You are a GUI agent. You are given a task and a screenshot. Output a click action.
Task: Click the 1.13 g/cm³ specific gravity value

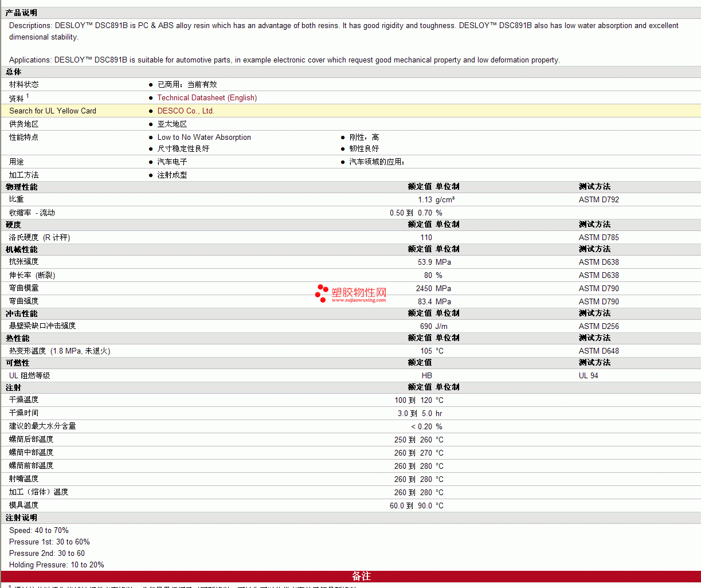(x=436, y=200)
